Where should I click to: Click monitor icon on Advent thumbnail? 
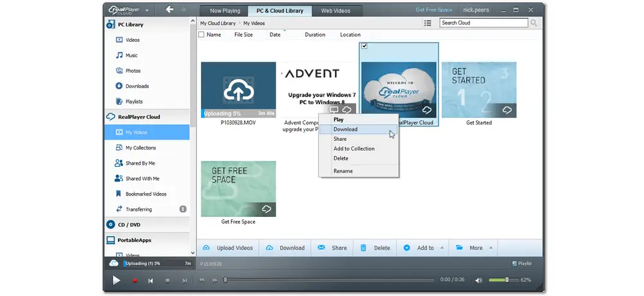point(334,109)
